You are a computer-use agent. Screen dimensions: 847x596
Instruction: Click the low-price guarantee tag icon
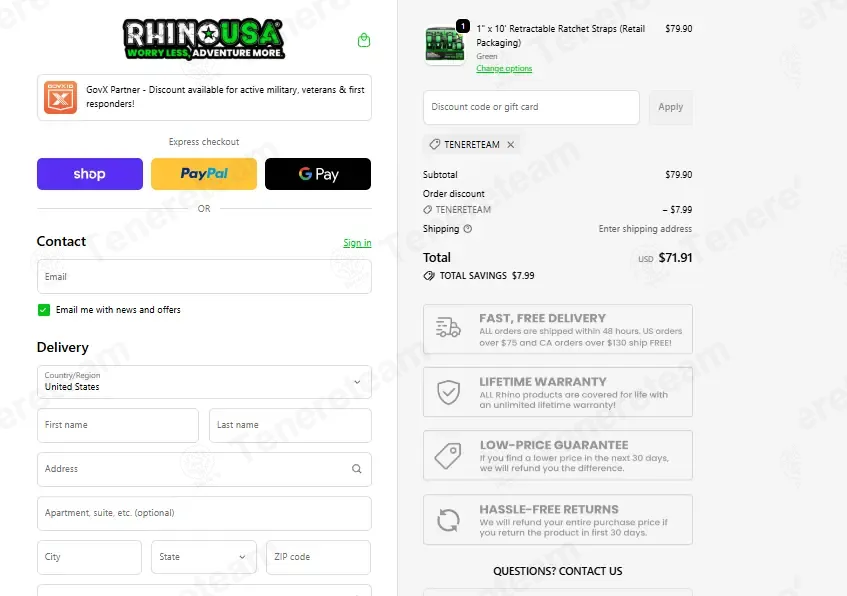tap(448, 456)
